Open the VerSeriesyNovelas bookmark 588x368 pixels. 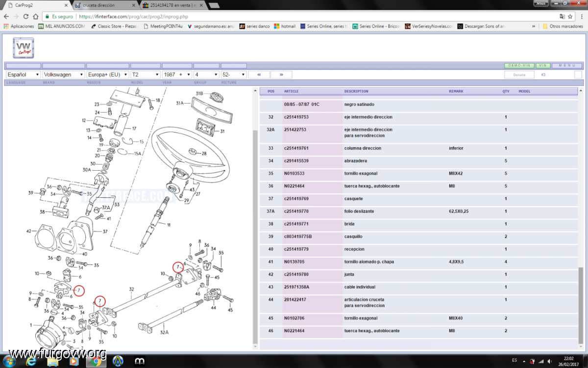429,26
